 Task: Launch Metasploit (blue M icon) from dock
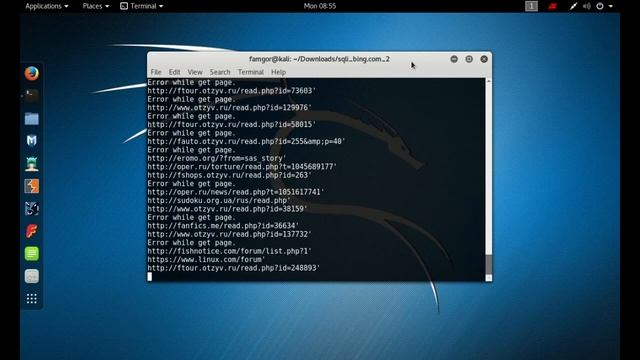point(31,141)
